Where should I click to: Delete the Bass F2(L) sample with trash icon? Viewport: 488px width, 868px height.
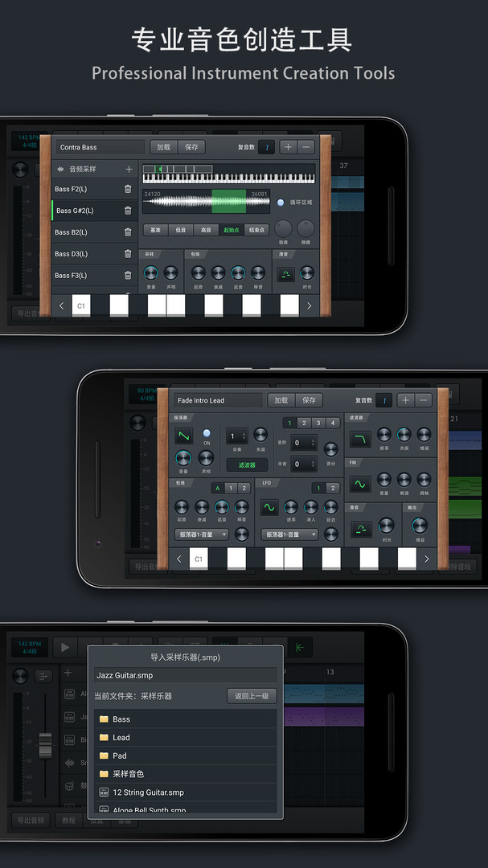pos(128,189)
